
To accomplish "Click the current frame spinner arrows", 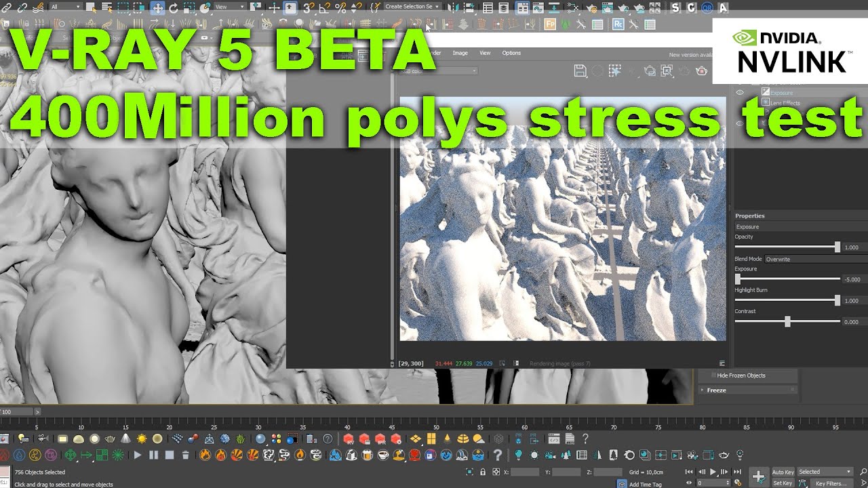I will [x=728, y=483].
